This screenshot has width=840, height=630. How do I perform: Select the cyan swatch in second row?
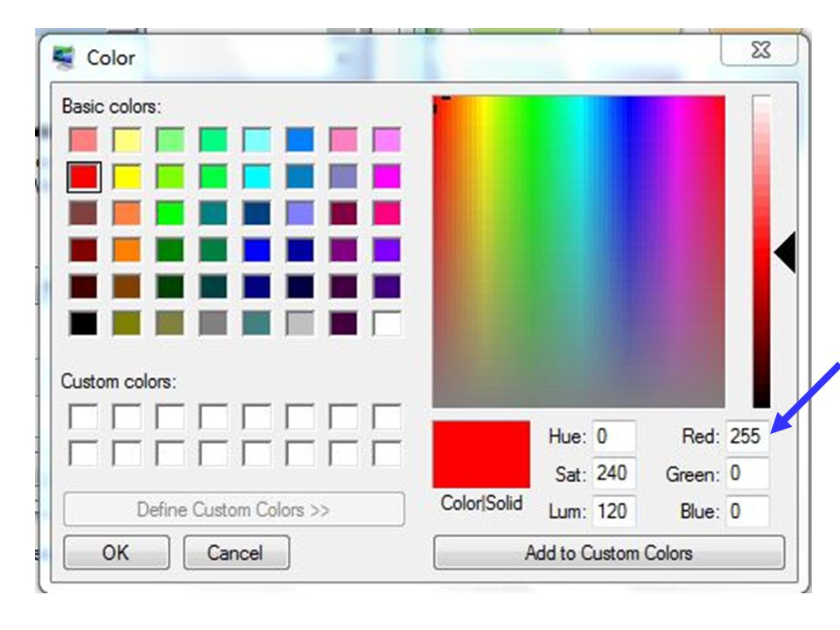coord(256,177)
